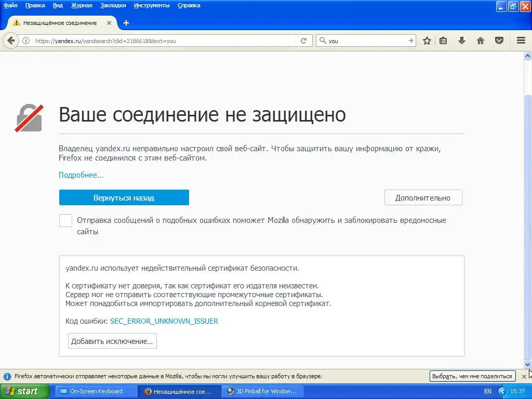Image resolution: width=532 pixels, height=399 pixels.
Task: Click the crossed-out padlock icon
Action: click(x=29, y=118)
